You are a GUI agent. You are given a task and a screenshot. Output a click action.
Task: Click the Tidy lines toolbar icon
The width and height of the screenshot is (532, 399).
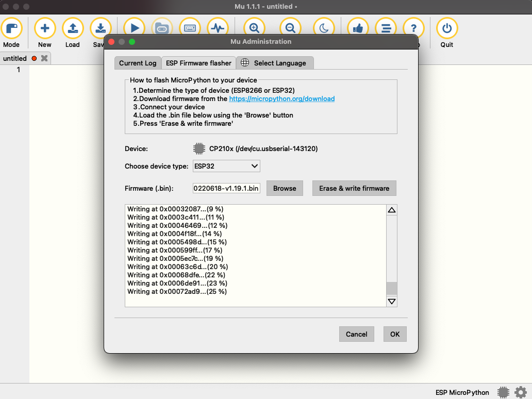[x=386, y=26]
